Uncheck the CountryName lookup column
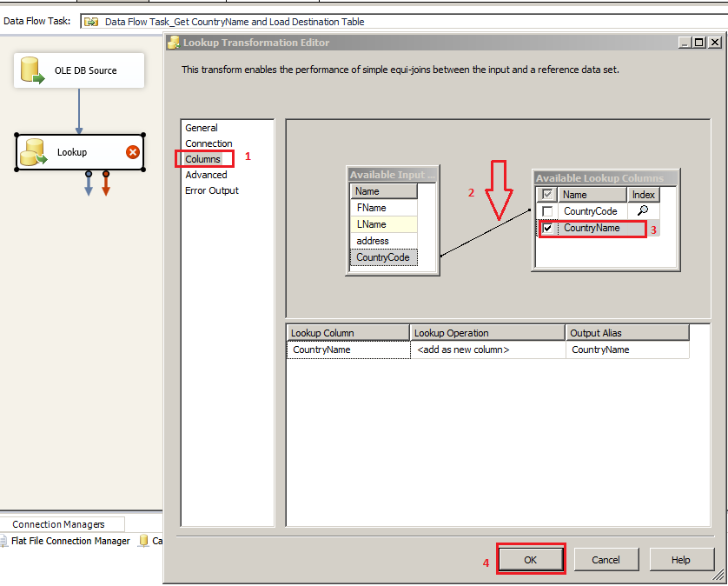This screenshot has width=728, height=586. [547, 227]
